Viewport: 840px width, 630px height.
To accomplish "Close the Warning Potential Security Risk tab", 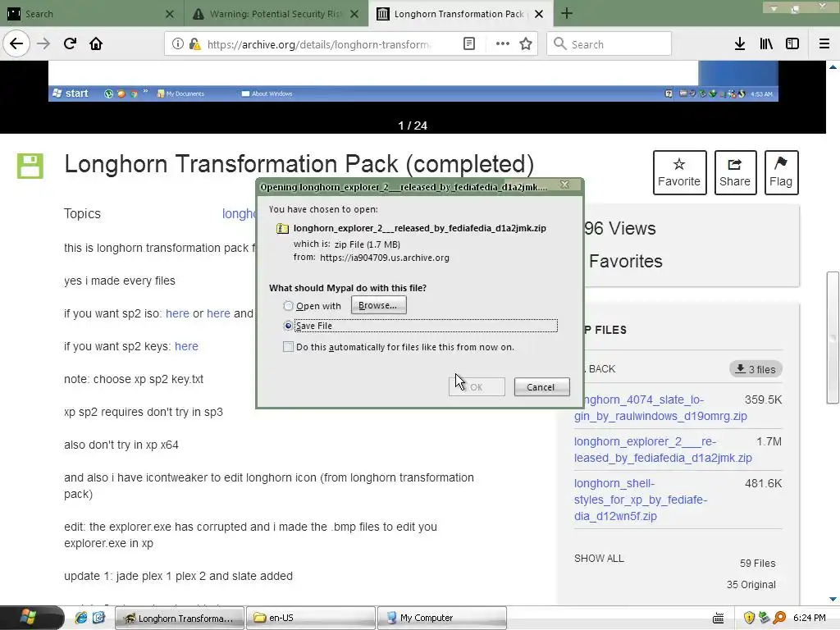I will coord(354,14).
